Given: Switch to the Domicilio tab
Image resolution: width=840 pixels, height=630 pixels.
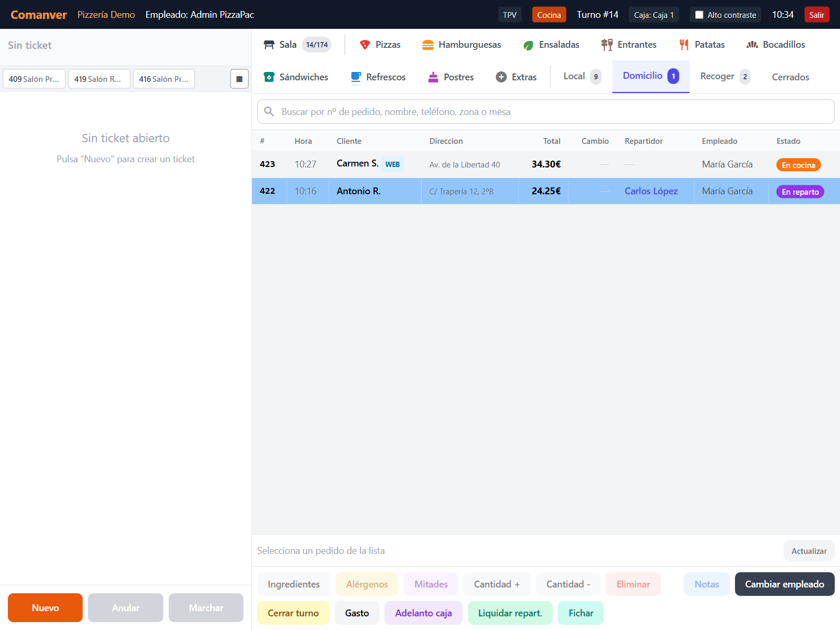Looking at the screenshot, I should (650, 76).
